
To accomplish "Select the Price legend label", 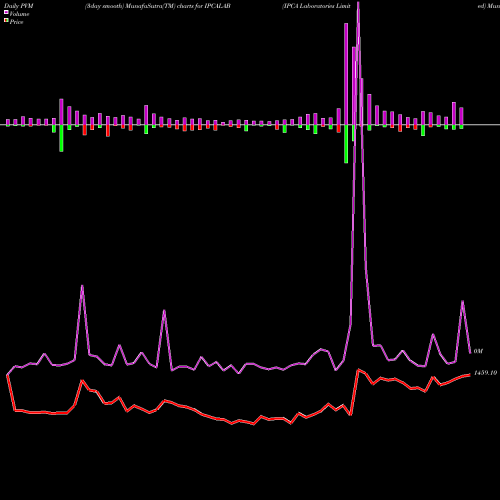I will 16,22.
